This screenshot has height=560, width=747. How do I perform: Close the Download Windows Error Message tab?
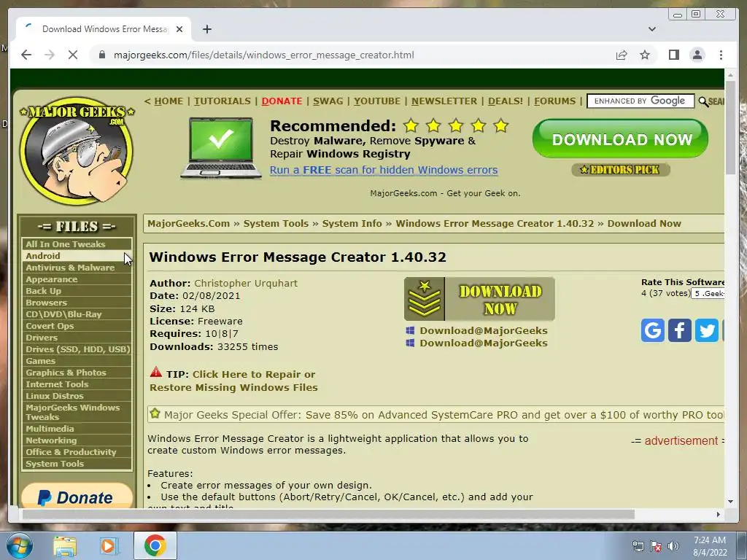pos(179,29)
